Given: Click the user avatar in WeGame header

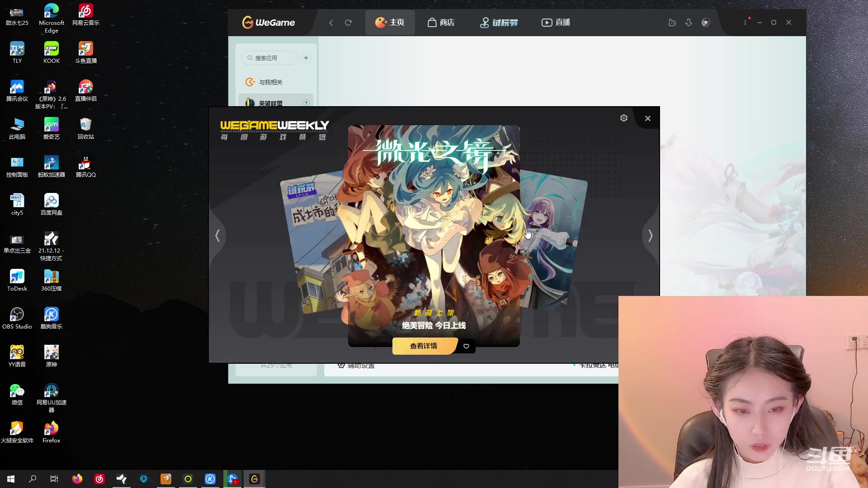Looking at the screenshot, I should [706, 23].
